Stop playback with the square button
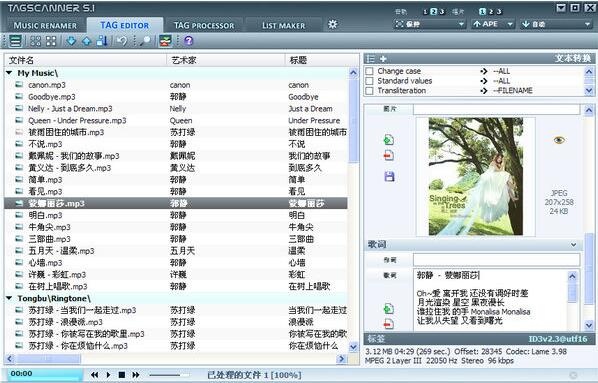Image resolution: width=598 pixels, height=383 pixels. click(122, 375)
